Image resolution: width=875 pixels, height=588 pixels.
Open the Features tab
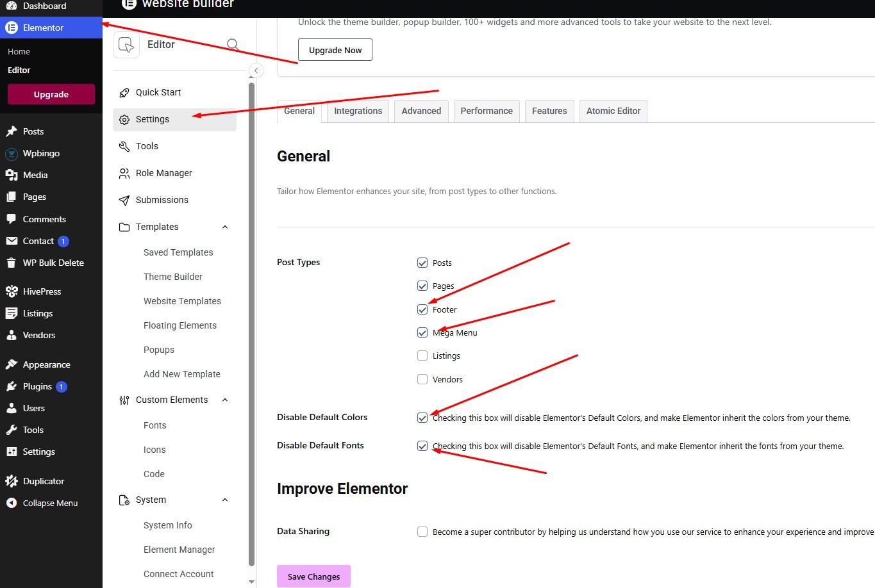[549, 111]
